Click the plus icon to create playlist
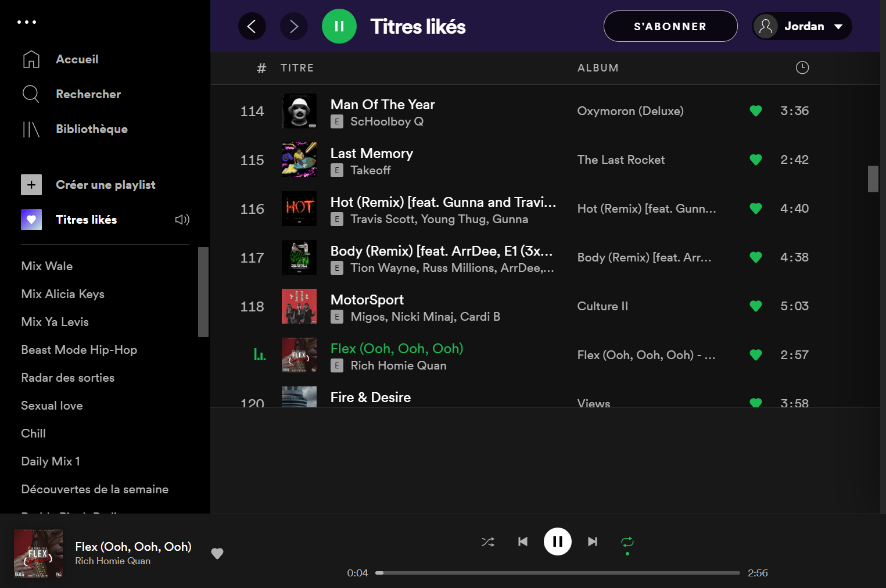Screen dimensions: 886x588 31,185
